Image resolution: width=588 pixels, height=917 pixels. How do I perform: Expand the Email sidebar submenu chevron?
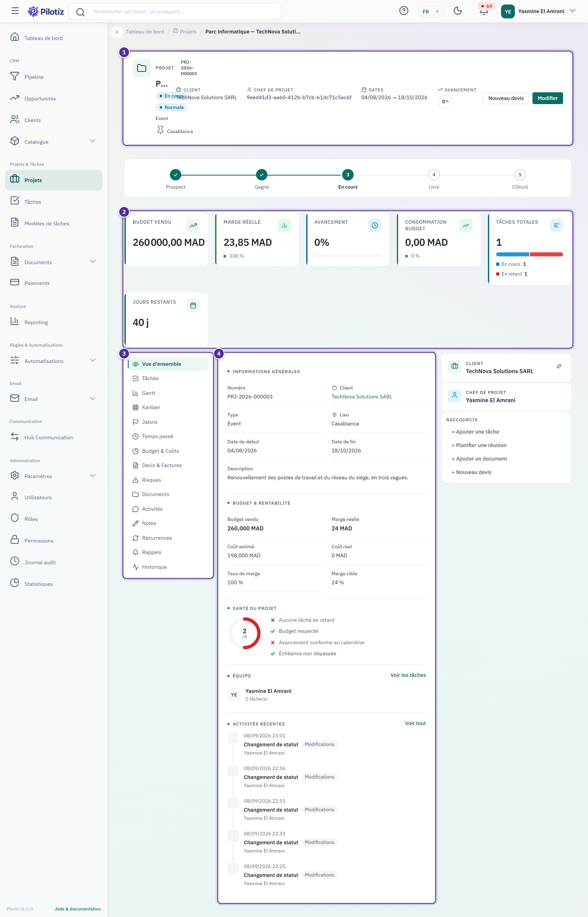92,399
